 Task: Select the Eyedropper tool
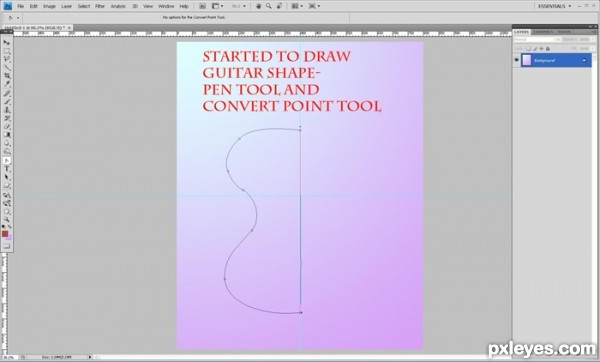click(x=7, y=84)
